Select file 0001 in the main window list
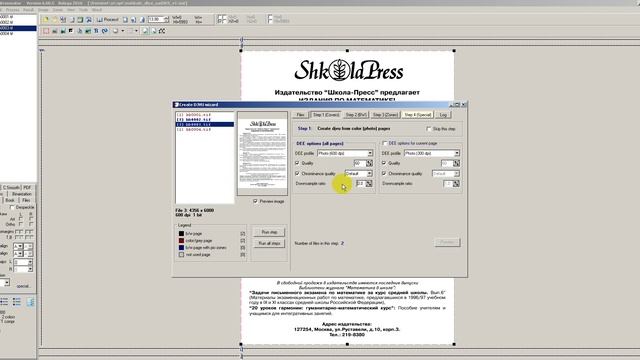Screen dimensions: 640x360 tap(18, 17)
